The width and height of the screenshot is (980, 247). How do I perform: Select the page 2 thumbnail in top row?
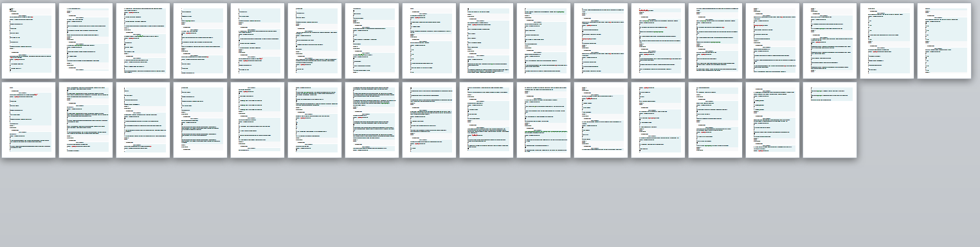pos(86,41)
